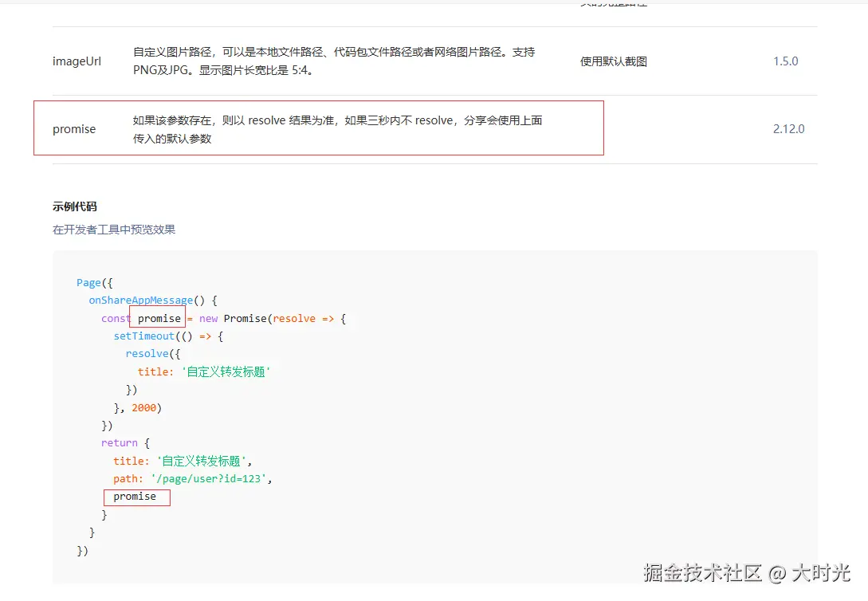Screen dimensions: 868x601
Task: Click the imageUrl description about PNG及JPG
Action: (x=334, y=61)
